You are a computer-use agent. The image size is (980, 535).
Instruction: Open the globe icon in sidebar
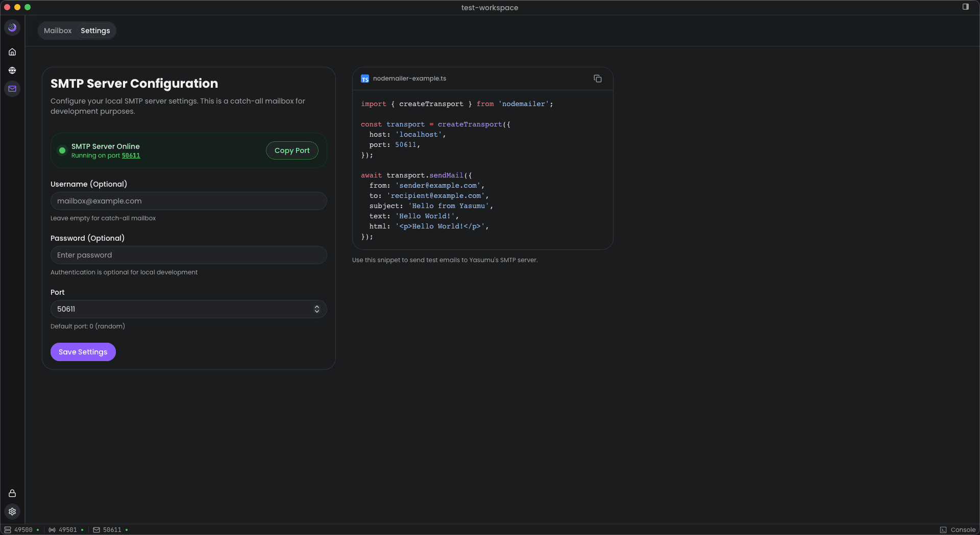tap(12, 70)
